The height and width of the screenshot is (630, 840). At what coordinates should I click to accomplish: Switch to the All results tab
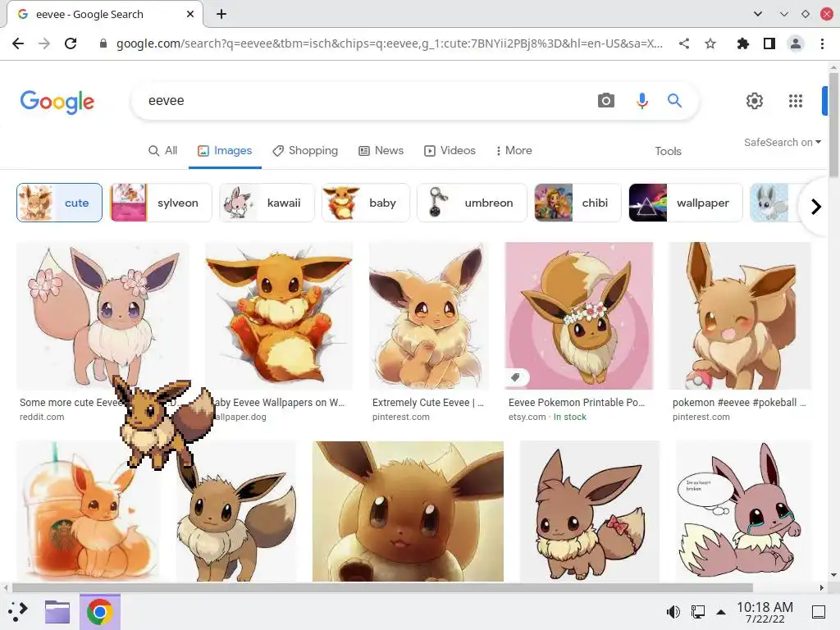163,151
